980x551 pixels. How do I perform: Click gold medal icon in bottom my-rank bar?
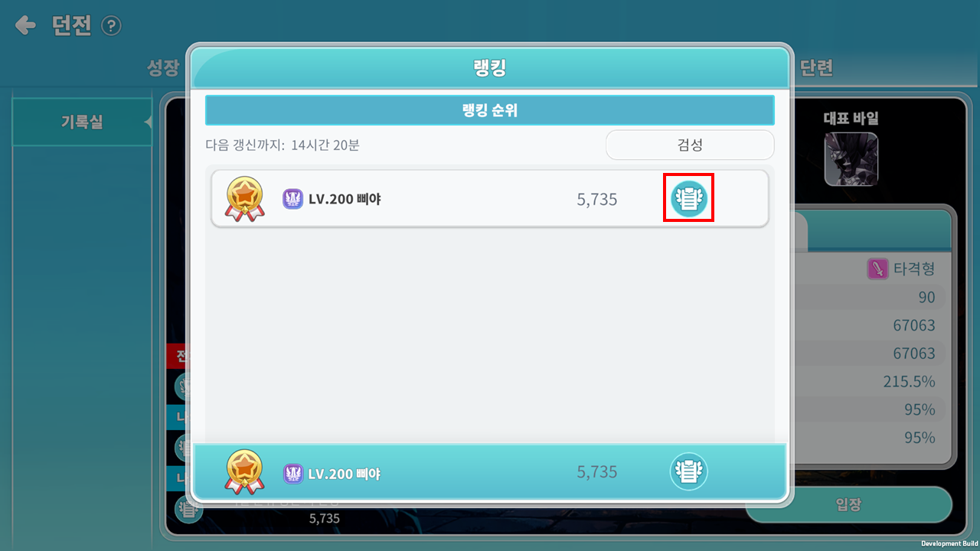244,472
